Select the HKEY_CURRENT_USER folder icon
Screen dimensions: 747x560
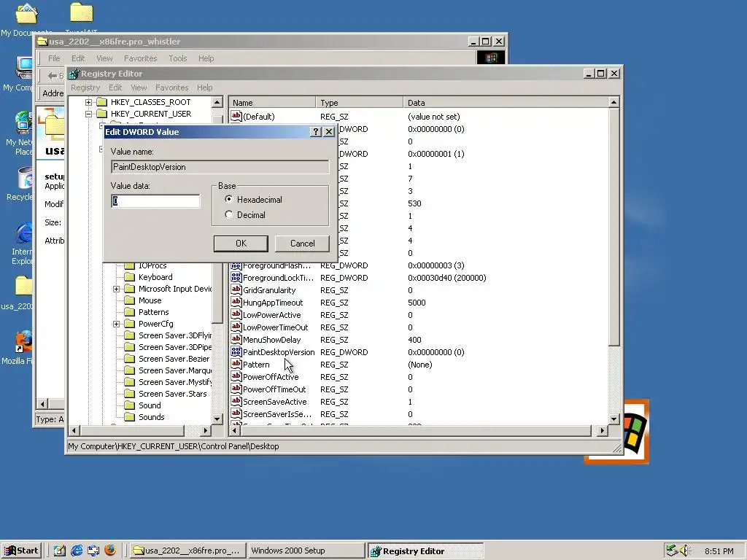(x=102, y=114)
